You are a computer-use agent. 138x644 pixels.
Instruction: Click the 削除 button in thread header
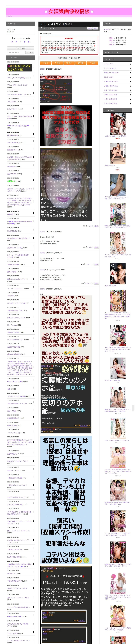tap(95, 28)
